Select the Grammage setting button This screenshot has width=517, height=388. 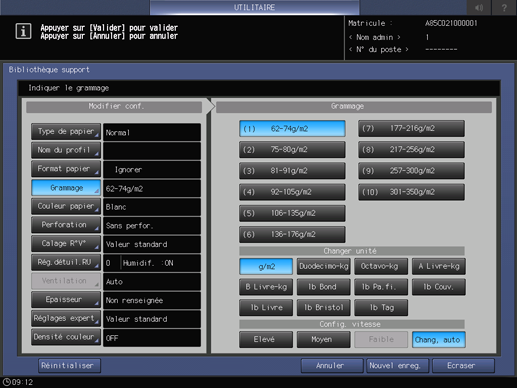point(66,188)
